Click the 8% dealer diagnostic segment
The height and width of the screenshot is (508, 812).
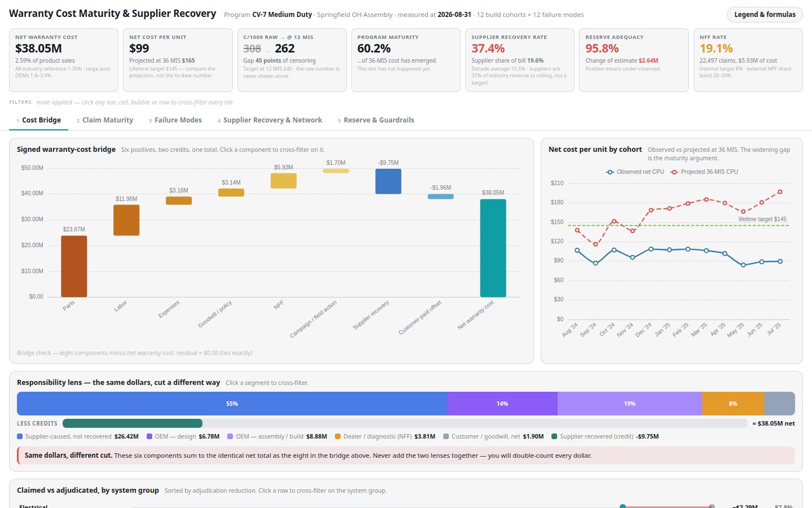pos(733,404)
